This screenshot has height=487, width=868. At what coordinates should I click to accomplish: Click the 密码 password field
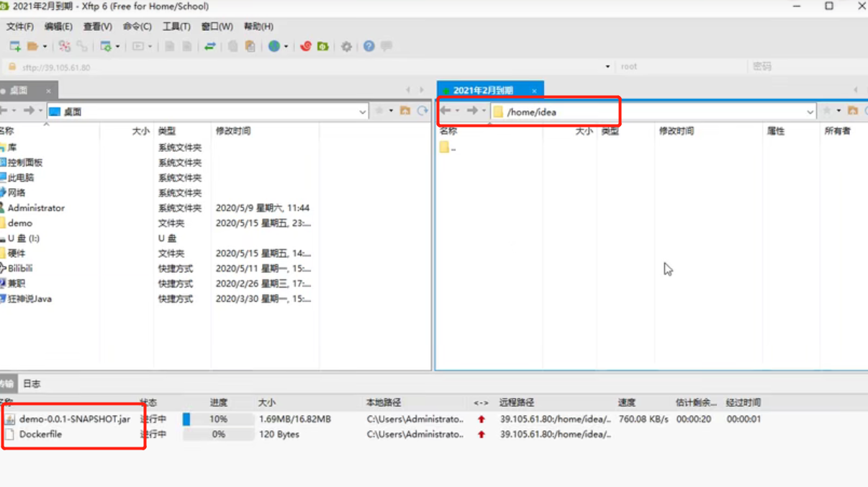pyautogui.click(x=808, y=66)
